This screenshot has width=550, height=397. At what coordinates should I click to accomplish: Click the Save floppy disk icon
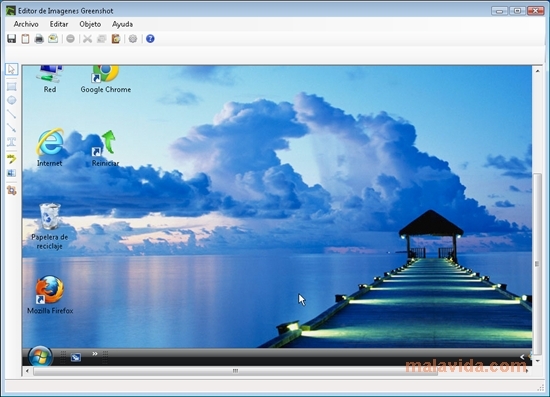(x=12, y=39)
